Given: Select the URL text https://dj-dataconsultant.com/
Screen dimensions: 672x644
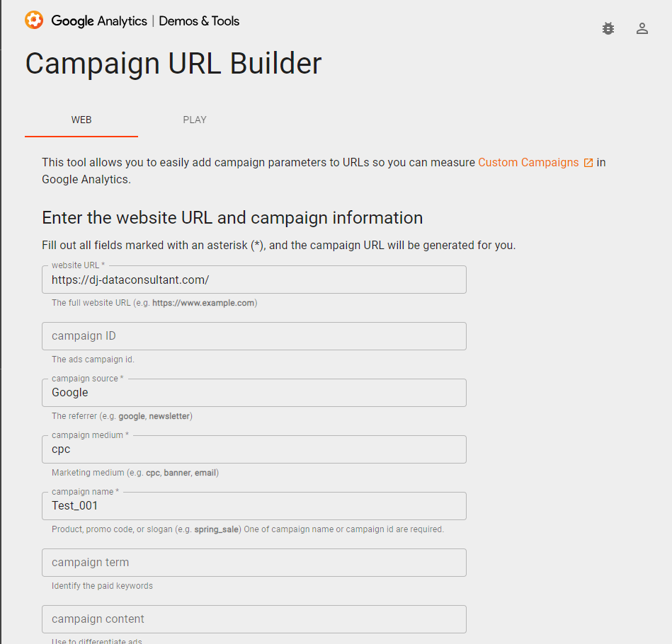Looking at the screenshot, I should pos(129,280).
